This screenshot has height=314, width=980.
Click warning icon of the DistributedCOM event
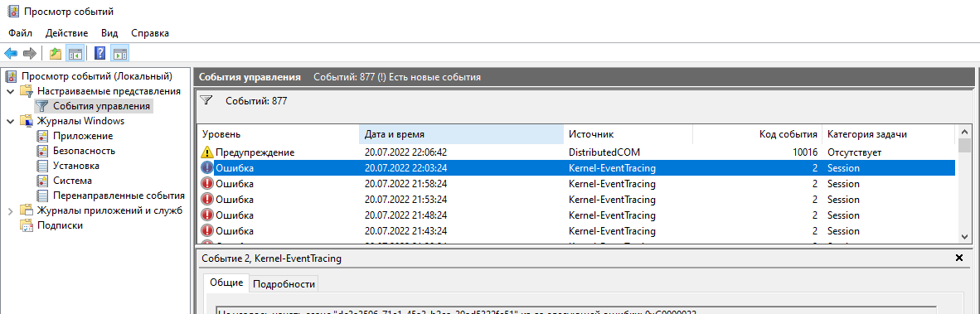click(x=207, y=152)
